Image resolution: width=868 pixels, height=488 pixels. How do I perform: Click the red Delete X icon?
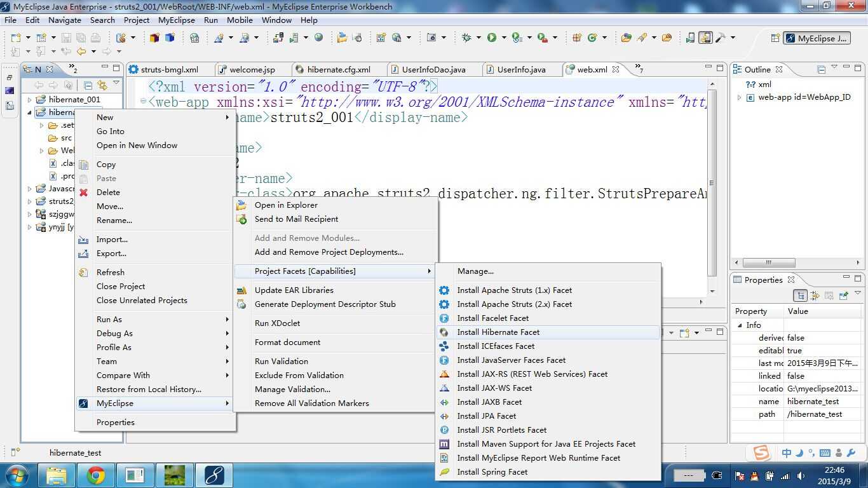point(83,193)
